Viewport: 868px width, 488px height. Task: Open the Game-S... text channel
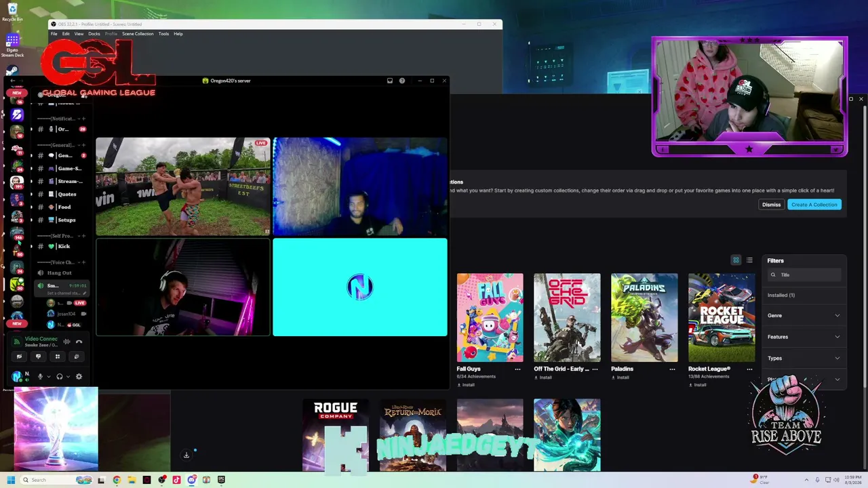coord(62,168)
